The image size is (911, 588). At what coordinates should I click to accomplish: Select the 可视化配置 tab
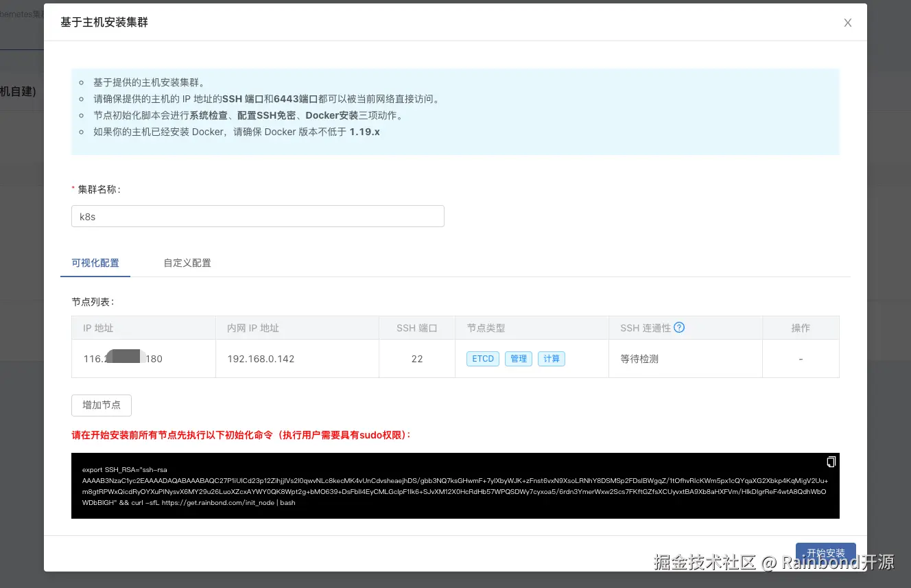coord(95,263)
